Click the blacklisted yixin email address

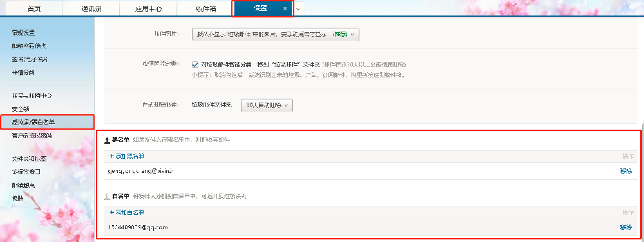[141, 171]
